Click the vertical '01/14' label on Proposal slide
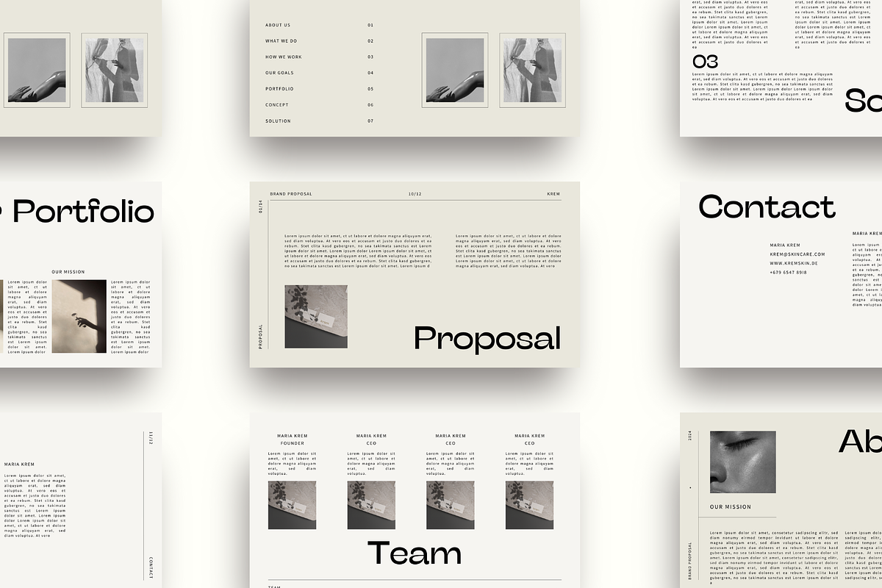Viewport: 882px width, 588px height. [260, 207]
